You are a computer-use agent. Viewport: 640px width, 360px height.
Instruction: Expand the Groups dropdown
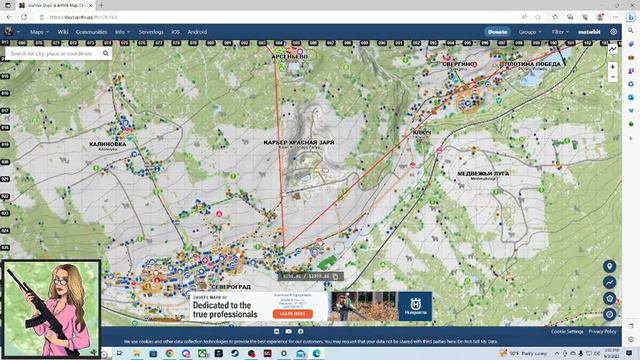[x=530, y=32]
